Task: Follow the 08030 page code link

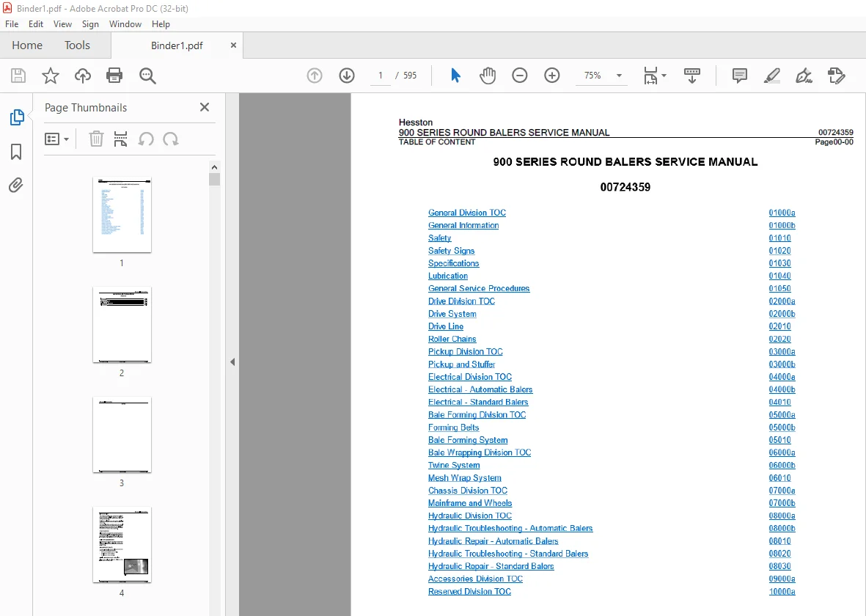Action: 780,566
